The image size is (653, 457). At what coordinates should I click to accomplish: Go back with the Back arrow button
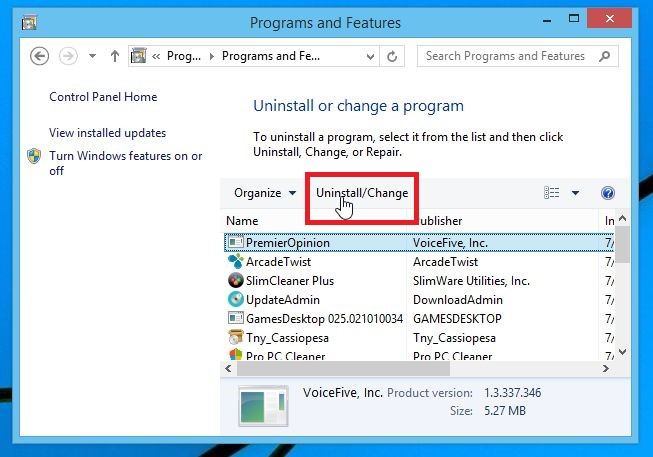pyautogui.click(x=40, y=56)
